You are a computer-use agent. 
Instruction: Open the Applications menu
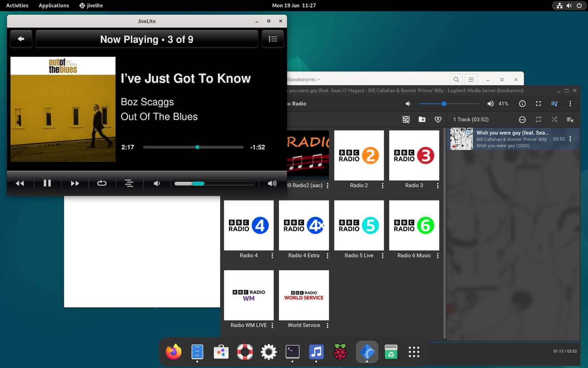point(54,6)
